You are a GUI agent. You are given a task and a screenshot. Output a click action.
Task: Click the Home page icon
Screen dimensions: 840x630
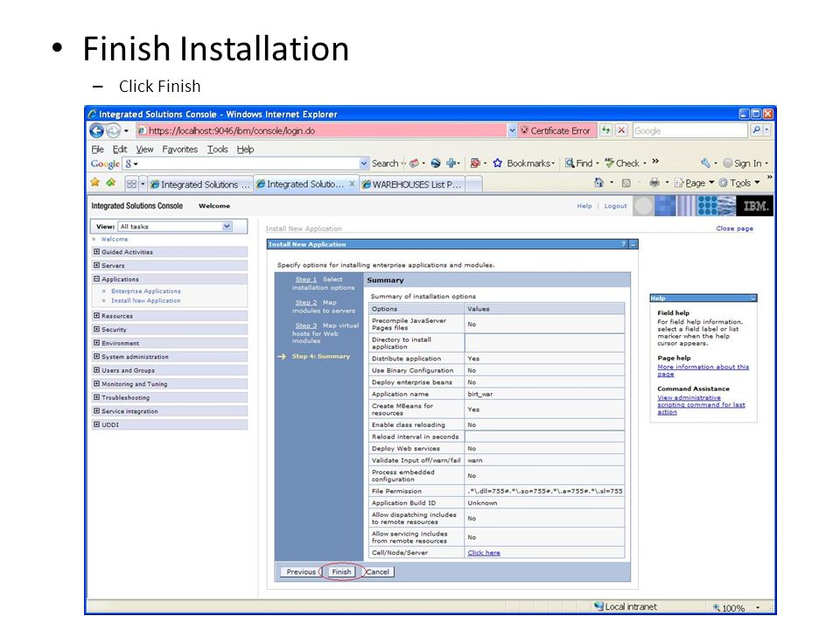tap(598, 183)
